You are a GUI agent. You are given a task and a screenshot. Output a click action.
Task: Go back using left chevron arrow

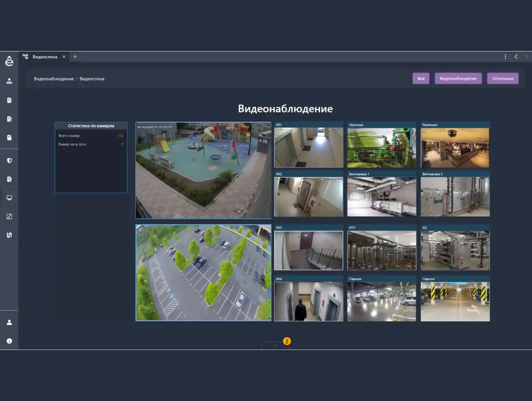pos(516,57)
